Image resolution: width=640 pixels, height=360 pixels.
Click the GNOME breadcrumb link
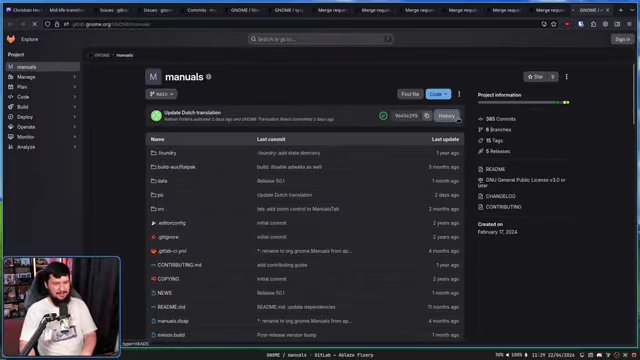[102, 55]
